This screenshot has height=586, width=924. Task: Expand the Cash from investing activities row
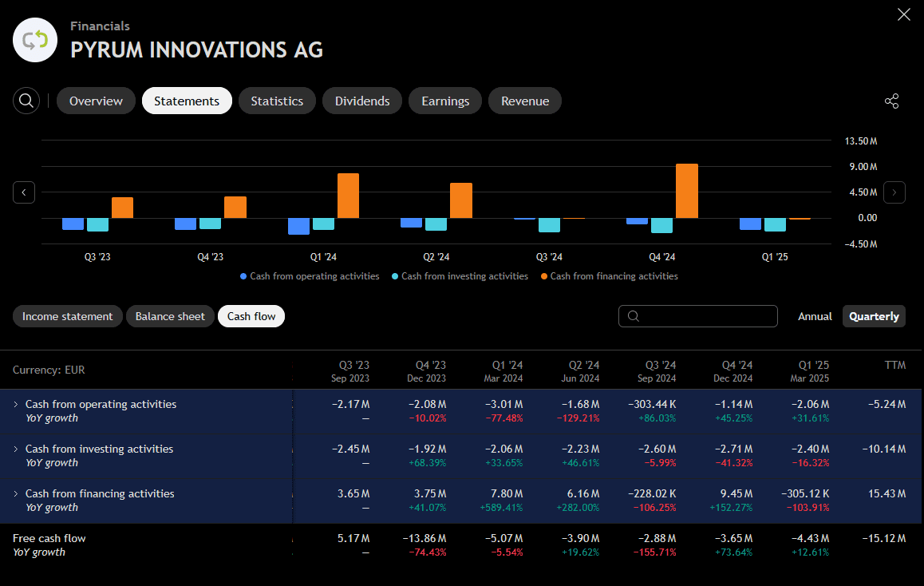pos(16,449)
